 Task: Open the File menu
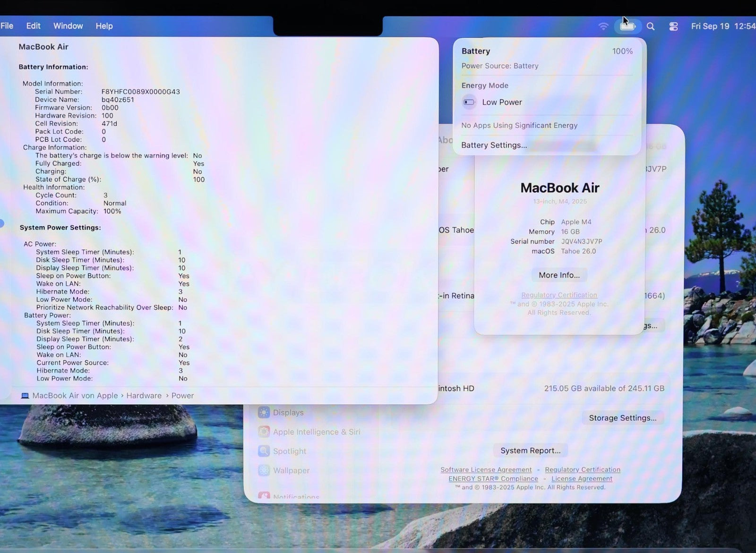pyautogui.click(x=7, y=26)
